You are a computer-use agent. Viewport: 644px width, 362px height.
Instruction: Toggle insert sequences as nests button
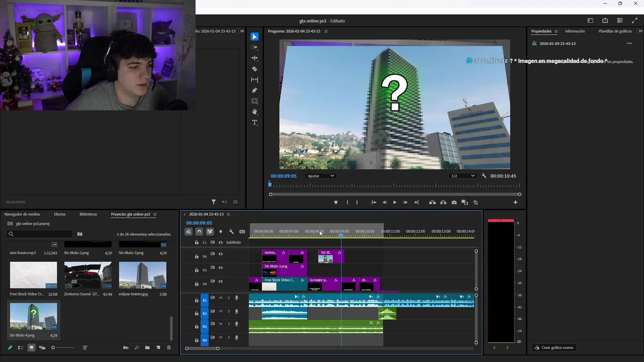click(x=188, y=232)
